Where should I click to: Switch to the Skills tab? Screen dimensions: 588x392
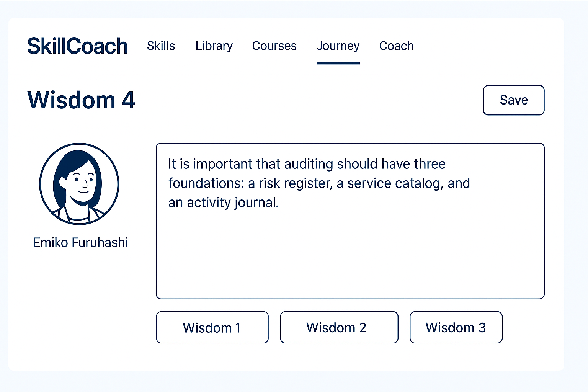[161, 46]
